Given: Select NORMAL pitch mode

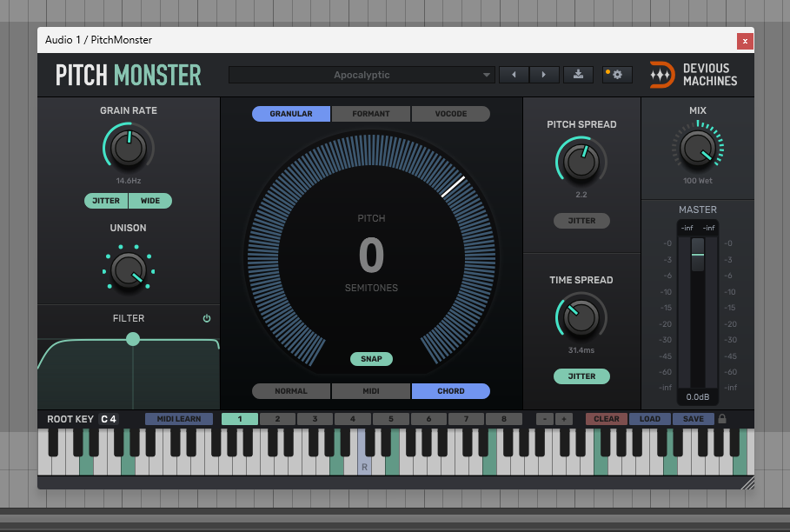Looking at the screenshot, I should click(291, 391).
